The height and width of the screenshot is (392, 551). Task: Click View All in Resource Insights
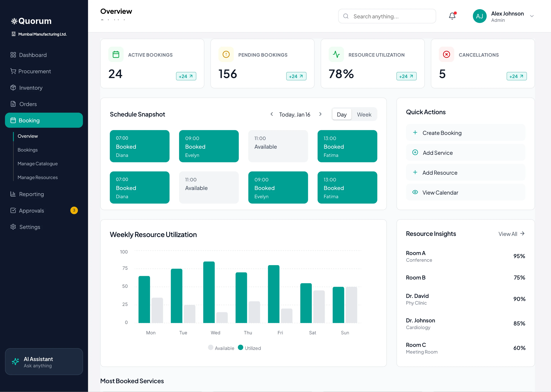(511, 234)
